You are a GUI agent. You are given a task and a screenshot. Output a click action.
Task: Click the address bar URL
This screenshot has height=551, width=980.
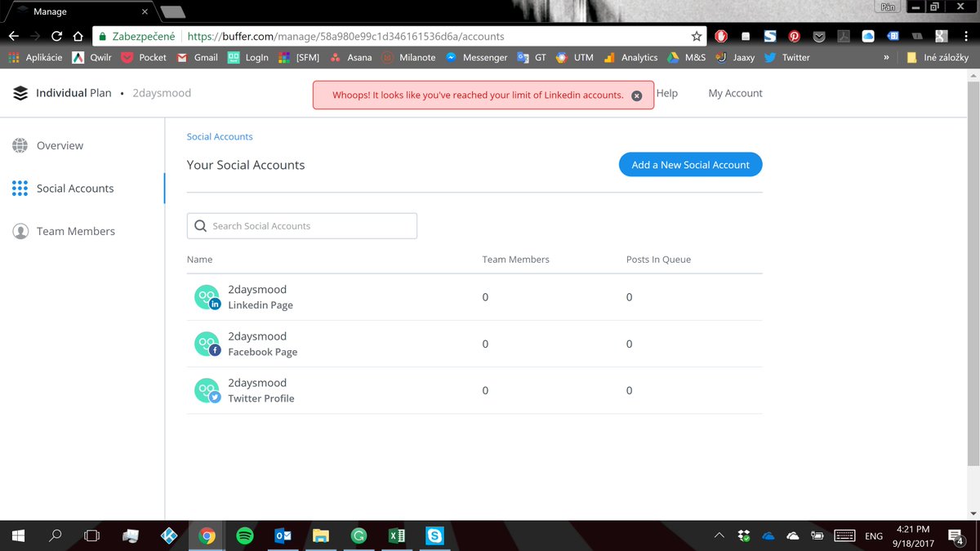346,36
